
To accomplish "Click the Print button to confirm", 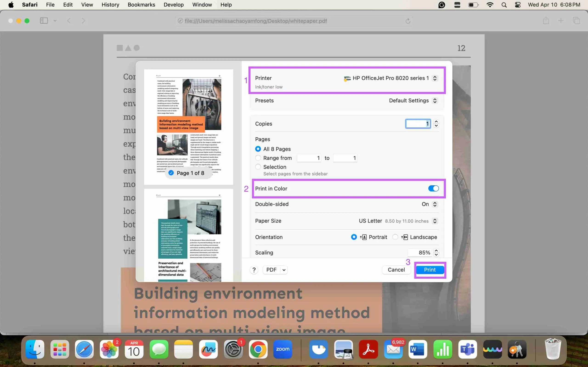I will pyautogui.click(x=430, y=269).
